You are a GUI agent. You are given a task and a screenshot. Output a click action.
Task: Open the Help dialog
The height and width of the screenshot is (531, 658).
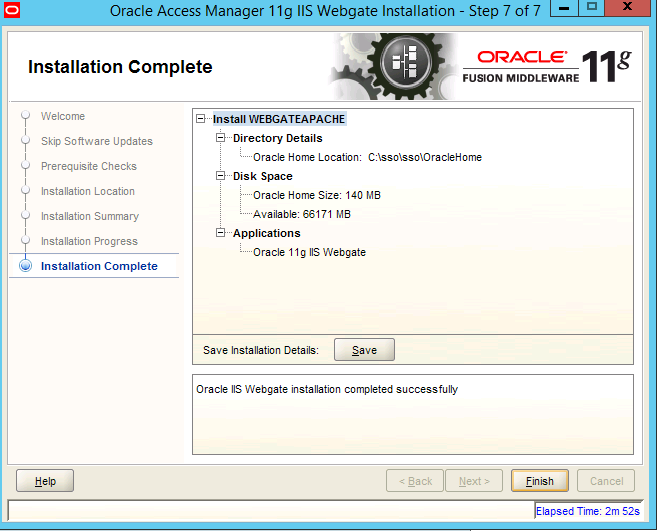[x=45, y=481]
